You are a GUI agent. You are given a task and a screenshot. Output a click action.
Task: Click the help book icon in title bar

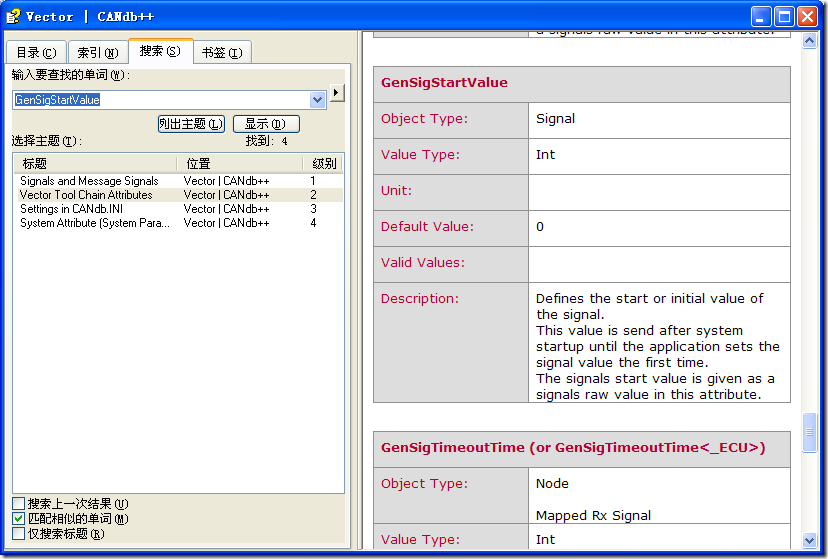[13, 16]
